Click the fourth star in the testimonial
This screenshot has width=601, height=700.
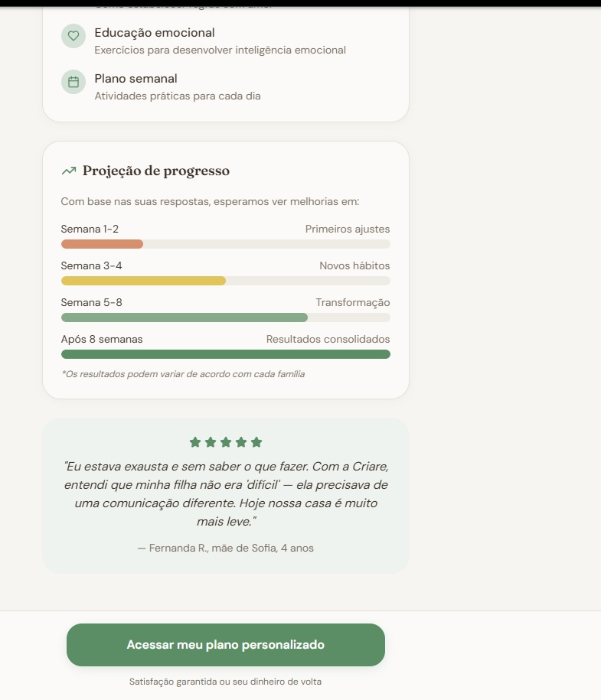241,442
